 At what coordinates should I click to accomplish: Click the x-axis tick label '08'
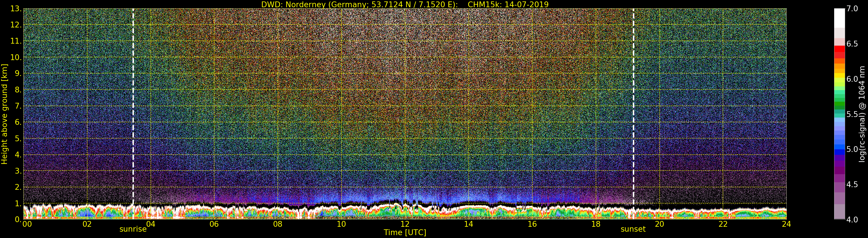278,224
